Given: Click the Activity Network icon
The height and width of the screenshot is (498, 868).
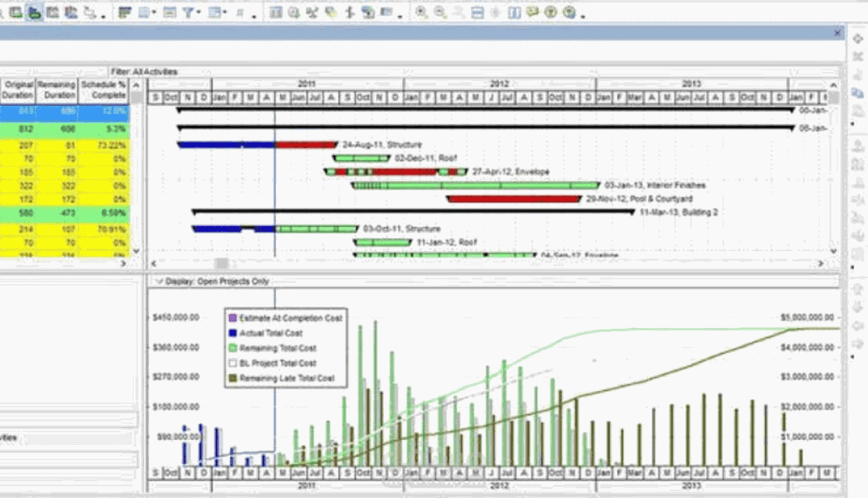Looking at the screenshot, I should click(313, 12).
